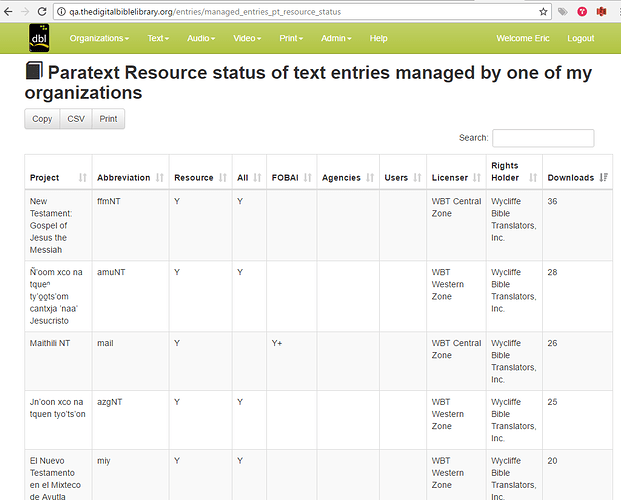The image size is (621, 500).
Task: Sort by Licenser column sort icon
Action: pyautogui.click(x=477, y=177)
